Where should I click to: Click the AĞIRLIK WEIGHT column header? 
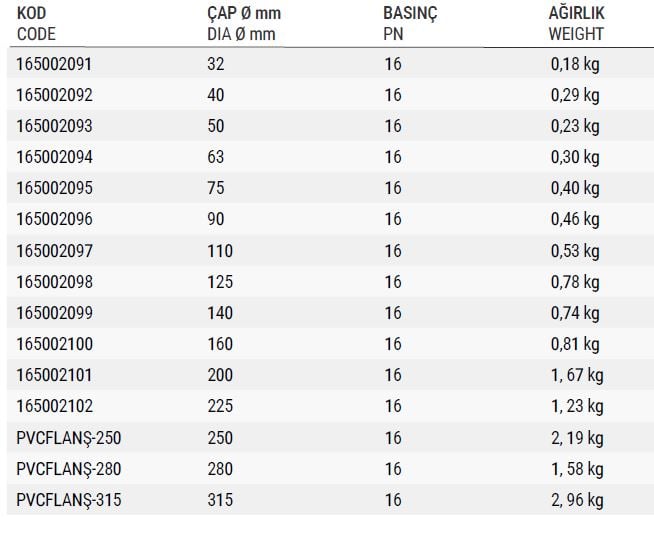click(x=576, y=24)
